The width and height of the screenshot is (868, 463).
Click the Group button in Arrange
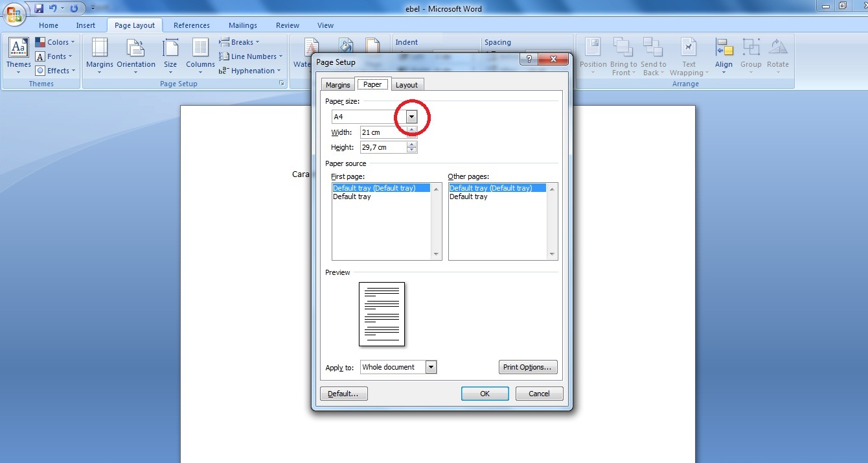(x=751, y=56)
